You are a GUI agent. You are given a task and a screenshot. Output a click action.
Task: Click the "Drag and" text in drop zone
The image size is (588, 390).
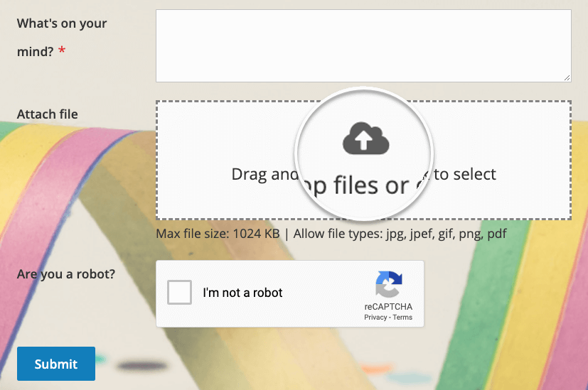click(260, 174)
